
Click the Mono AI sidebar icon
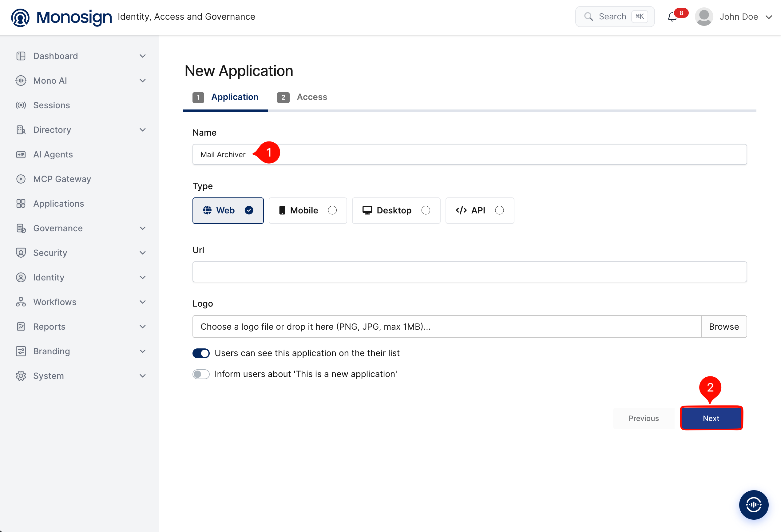21,81
